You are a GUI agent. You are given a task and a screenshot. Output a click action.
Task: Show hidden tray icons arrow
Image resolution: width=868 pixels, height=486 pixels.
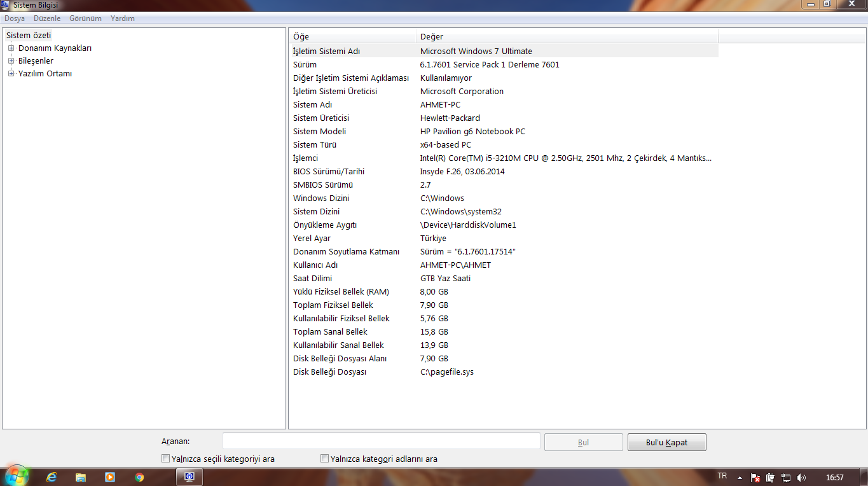click(x=740, y=478)
